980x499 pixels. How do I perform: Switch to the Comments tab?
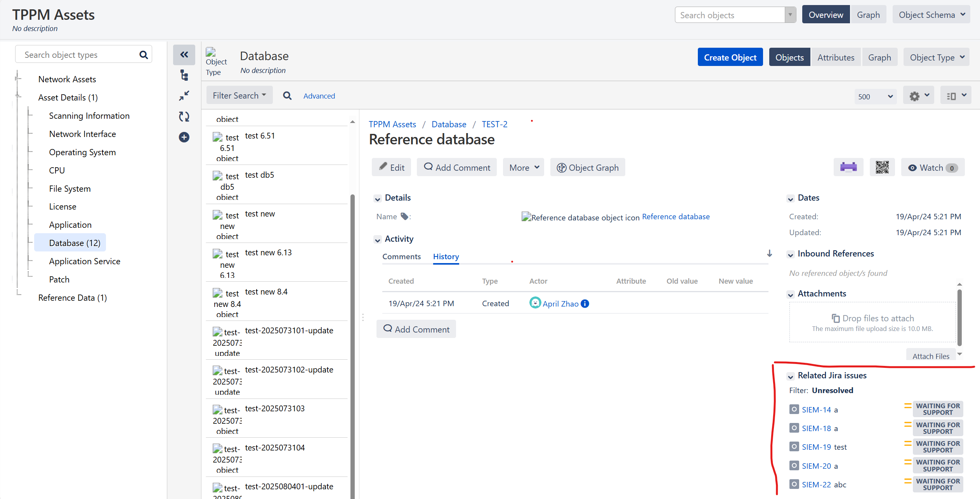tap(401, 256)
